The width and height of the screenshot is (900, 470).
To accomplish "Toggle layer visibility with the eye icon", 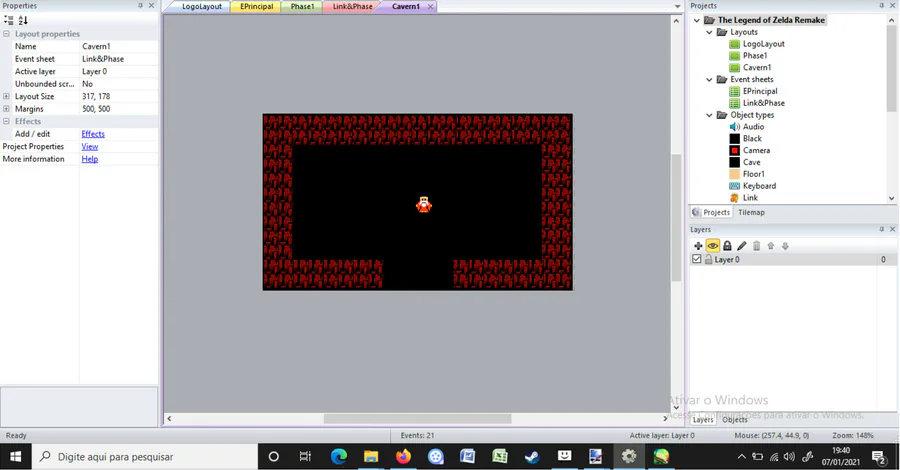I will click(712, 246).
